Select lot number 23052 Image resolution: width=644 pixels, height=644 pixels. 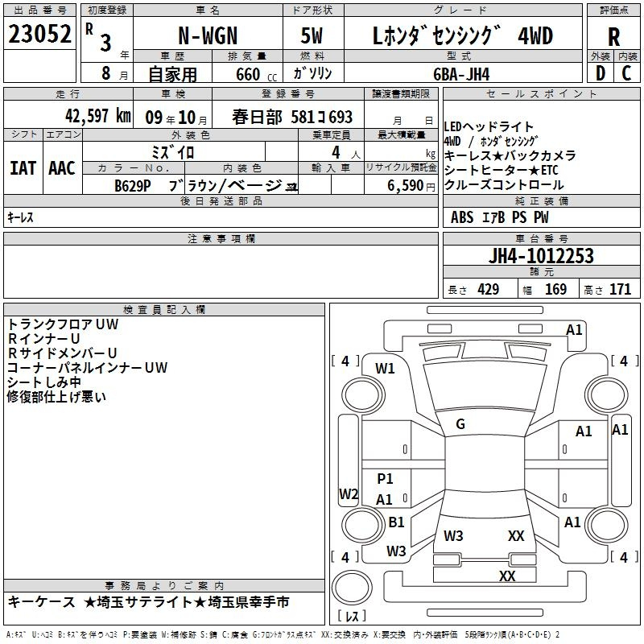[x=39, y=34]
